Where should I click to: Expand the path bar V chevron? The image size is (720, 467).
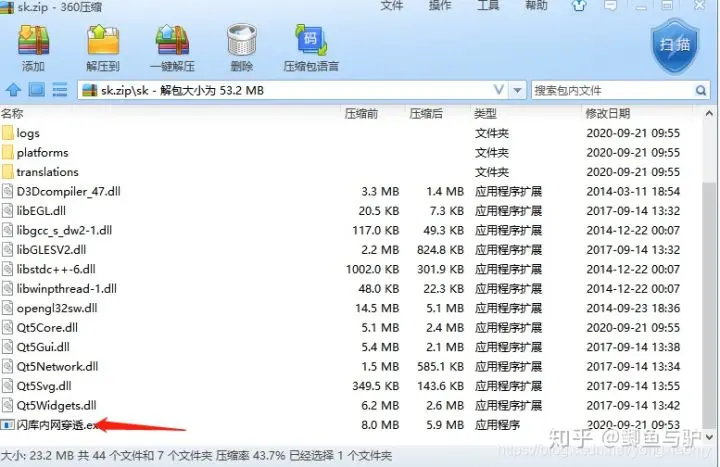(x=499, y=90)
